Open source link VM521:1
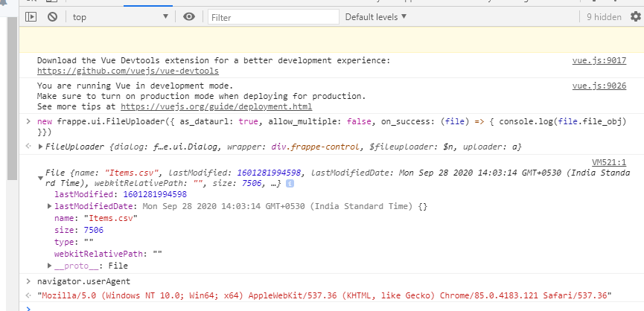Image resolution: width=644 pixels, height=311 pixels. (x=609, y=162)
